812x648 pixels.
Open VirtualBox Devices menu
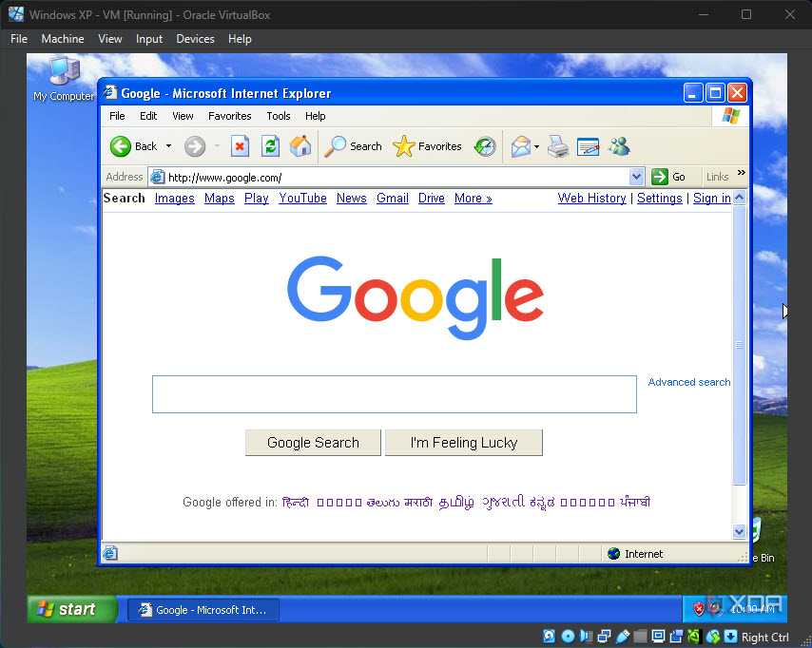[x=195, y=39]
